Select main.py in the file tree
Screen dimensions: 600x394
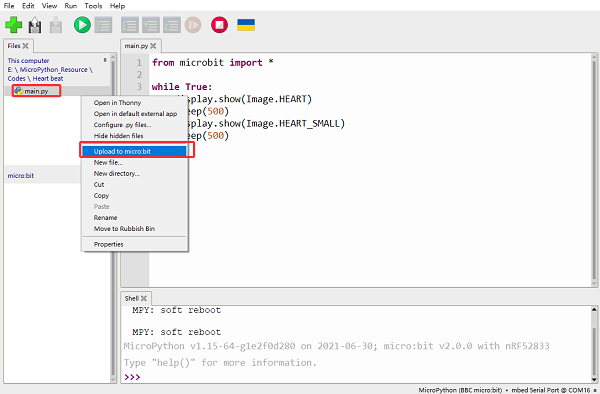36,91
